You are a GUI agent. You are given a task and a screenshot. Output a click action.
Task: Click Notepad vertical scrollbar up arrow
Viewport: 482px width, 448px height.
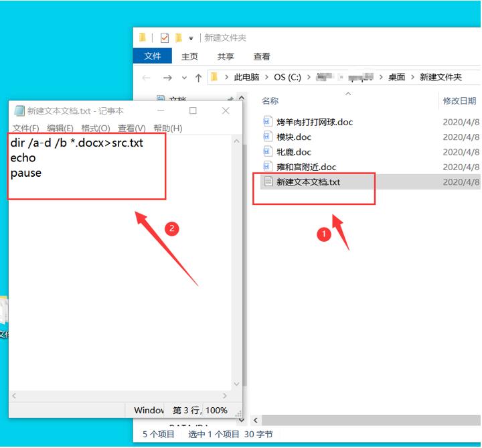236,141
